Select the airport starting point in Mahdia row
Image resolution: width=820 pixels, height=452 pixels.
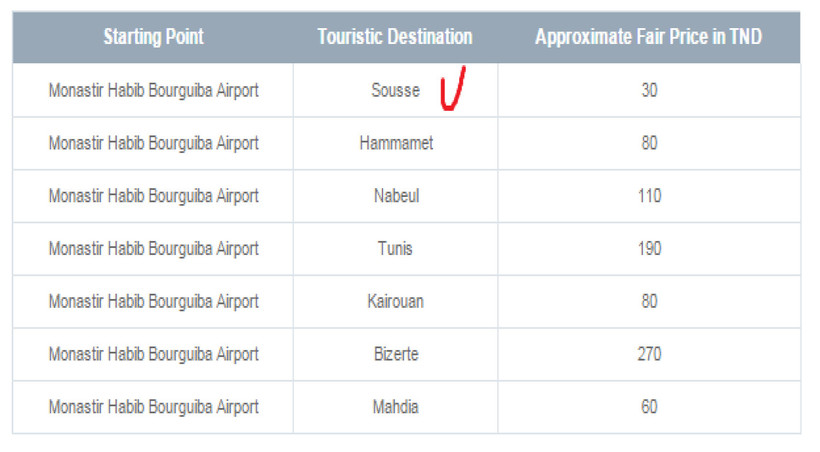click(153, 407)
